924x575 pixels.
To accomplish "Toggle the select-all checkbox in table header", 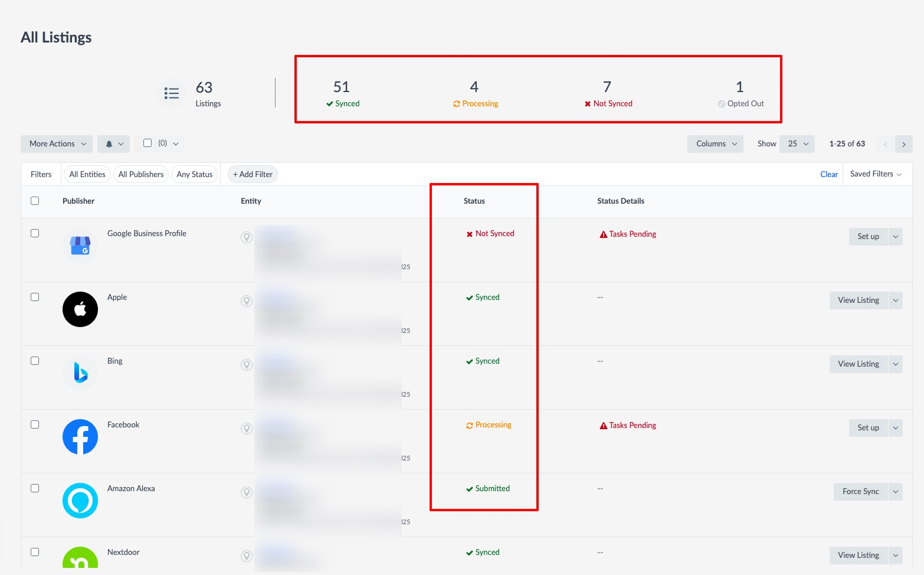I will tap(35, 201).
